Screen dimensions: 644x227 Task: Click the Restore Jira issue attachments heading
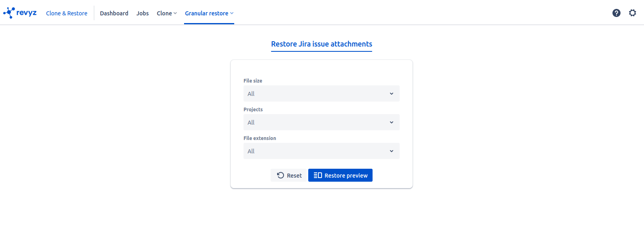[321, 44]
